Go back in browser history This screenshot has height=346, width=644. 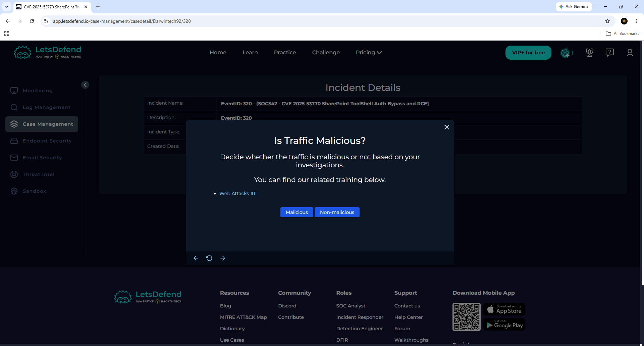(x=8, y=21)
